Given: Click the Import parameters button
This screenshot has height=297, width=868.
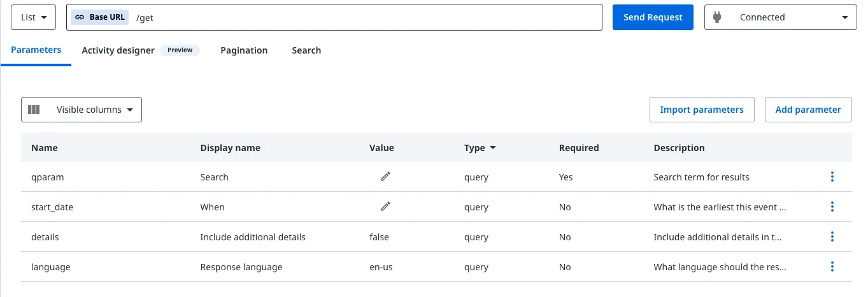Looking at the screenshot, I should pos(702,110).
